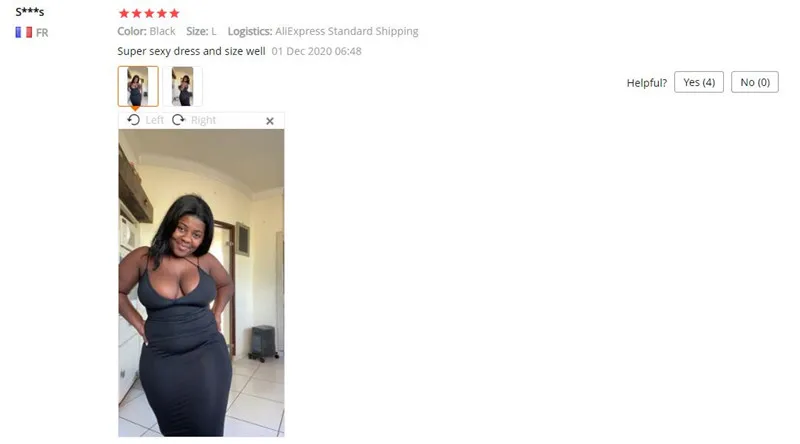Mark review unhelpful with No (0)

click(x=755, y=82)
